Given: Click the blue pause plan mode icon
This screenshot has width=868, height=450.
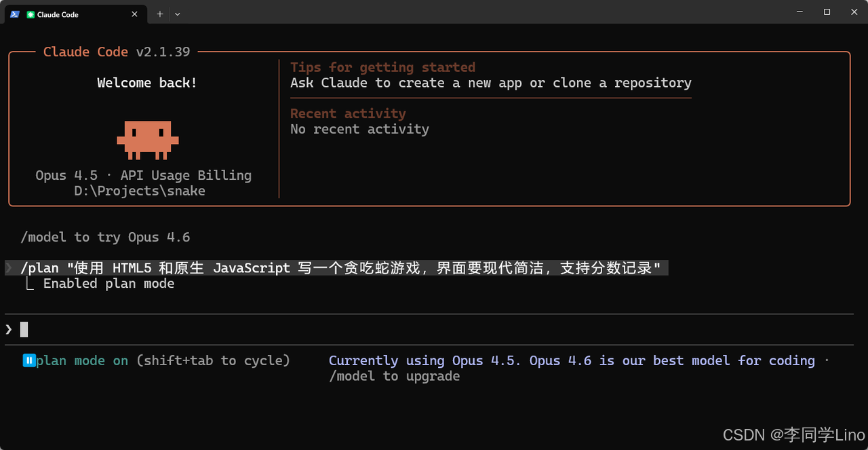Looking at the screenshot, I should click(x=29, y=360).
